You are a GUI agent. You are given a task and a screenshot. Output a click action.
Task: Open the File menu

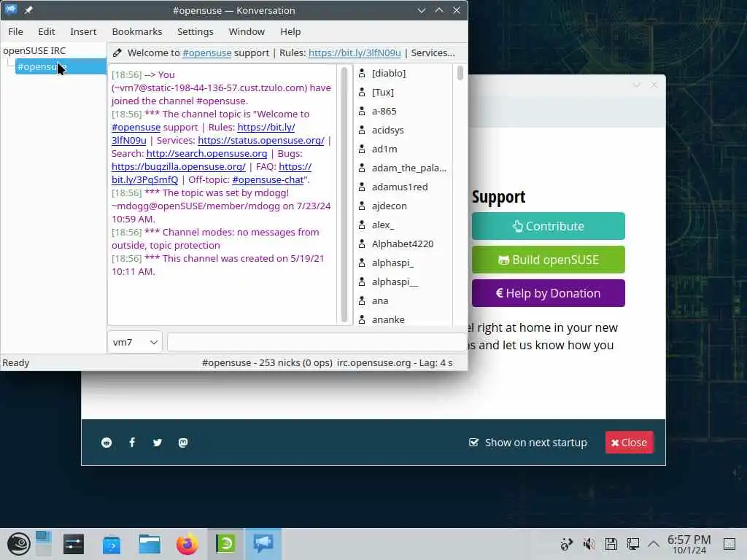[x=15, y=31]
